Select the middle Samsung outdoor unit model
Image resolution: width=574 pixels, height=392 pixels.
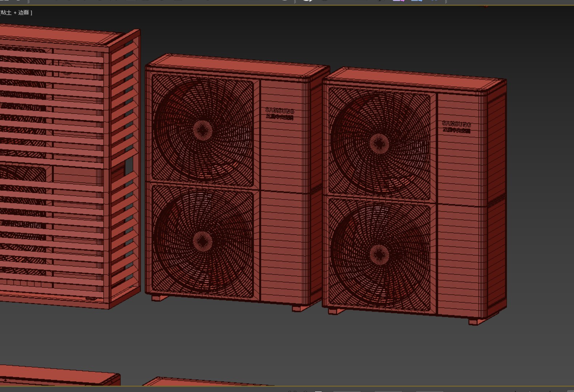[237, 183]
